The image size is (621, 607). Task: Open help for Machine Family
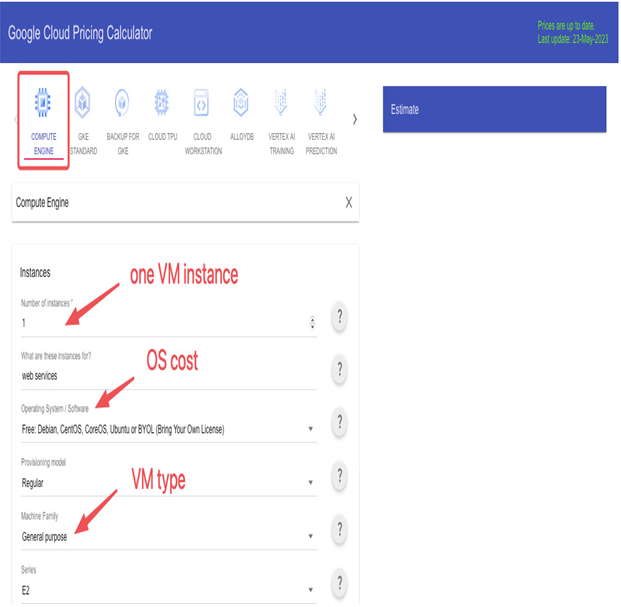click(339, 529)
